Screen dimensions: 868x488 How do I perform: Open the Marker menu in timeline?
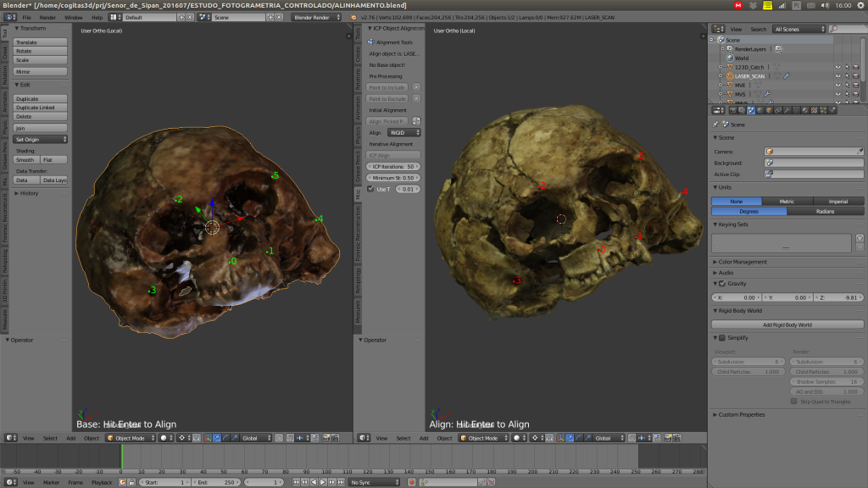[x=51, y=482]
